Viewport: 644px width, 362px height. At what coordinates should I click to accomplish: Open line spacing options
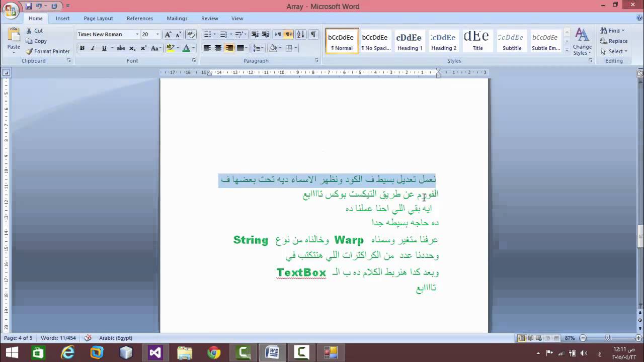pyautogui.click(x=258, y=48)
